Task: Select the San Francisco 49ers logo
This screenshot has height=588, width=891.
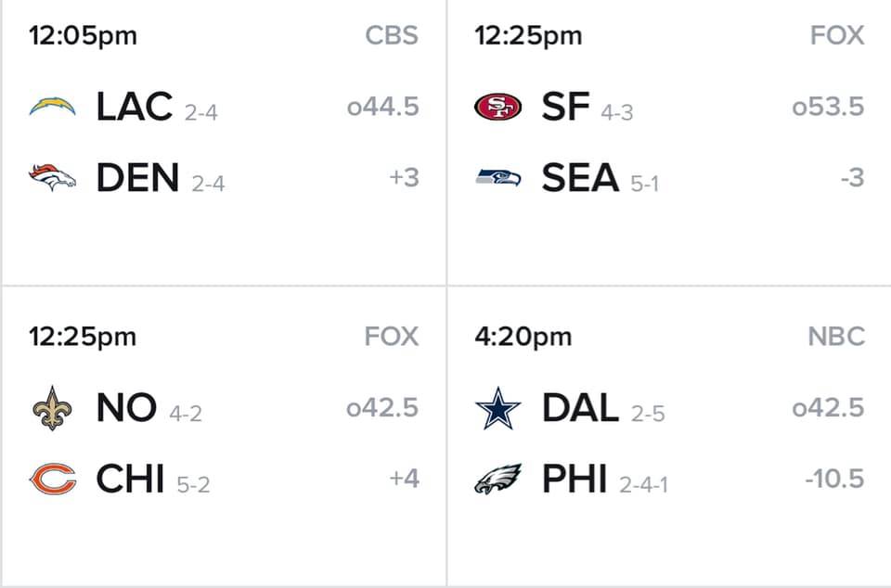Action: click(x=497, y=107)
